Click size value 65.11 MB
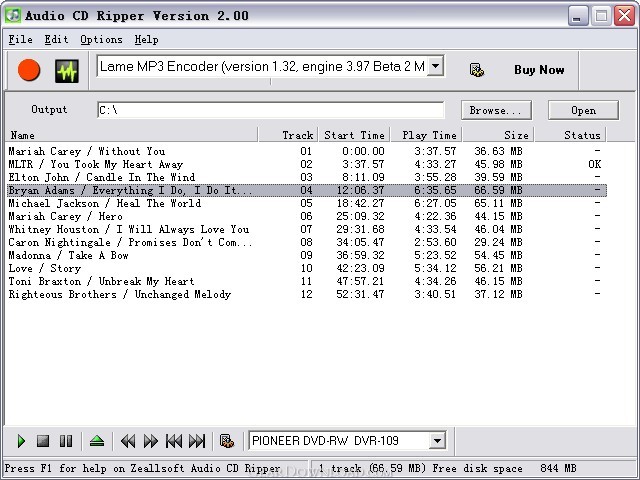 pyautogui.click(x=498, y=203)
